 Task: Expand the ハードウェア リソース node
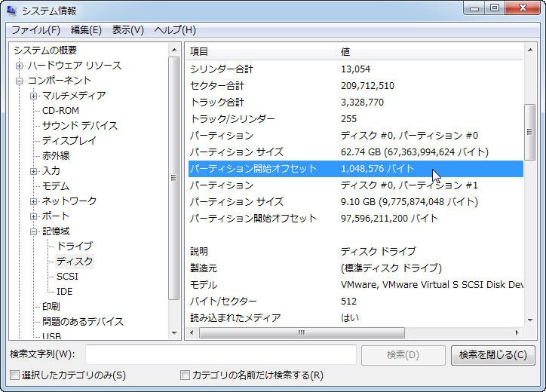pos(20,66)
